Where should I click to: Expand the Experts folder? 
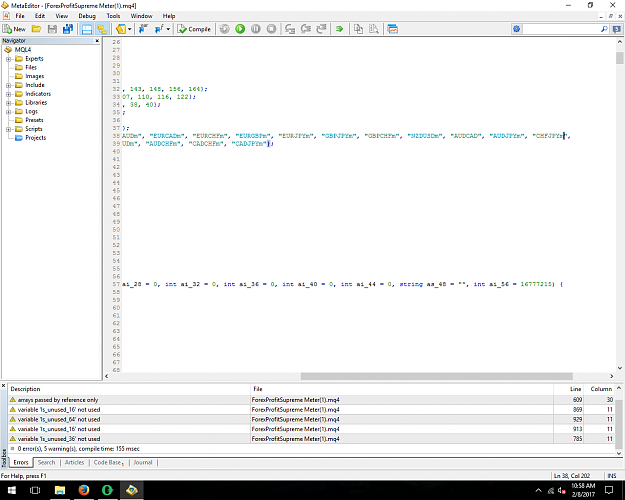click(x=8, y=59)
